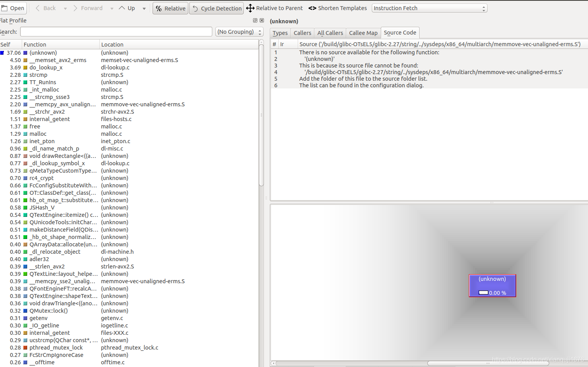Click the Ir column header

click(x=287, y=44)
